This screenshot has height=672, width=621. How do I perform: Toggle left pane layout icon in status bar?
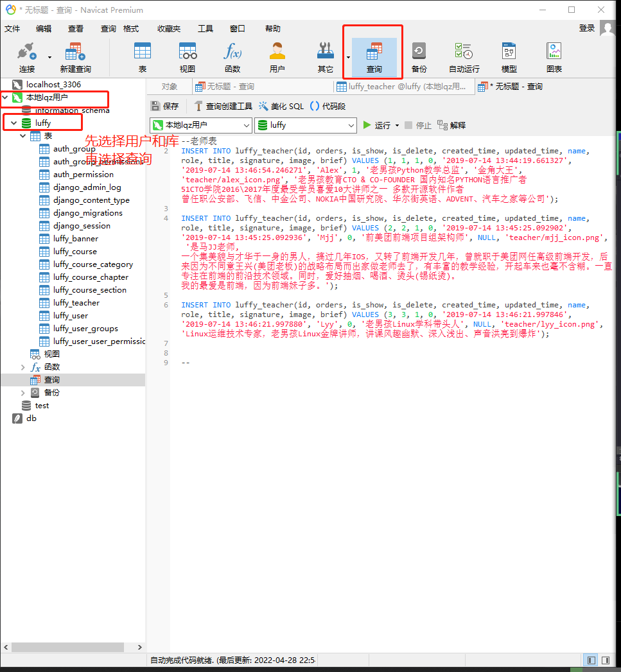(591, 660)
